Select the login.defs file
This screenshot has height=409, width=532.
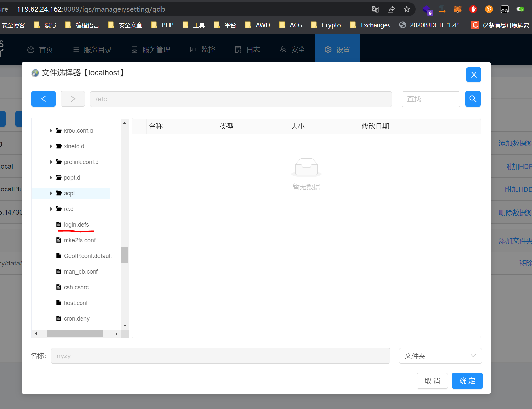pos(76,225)
